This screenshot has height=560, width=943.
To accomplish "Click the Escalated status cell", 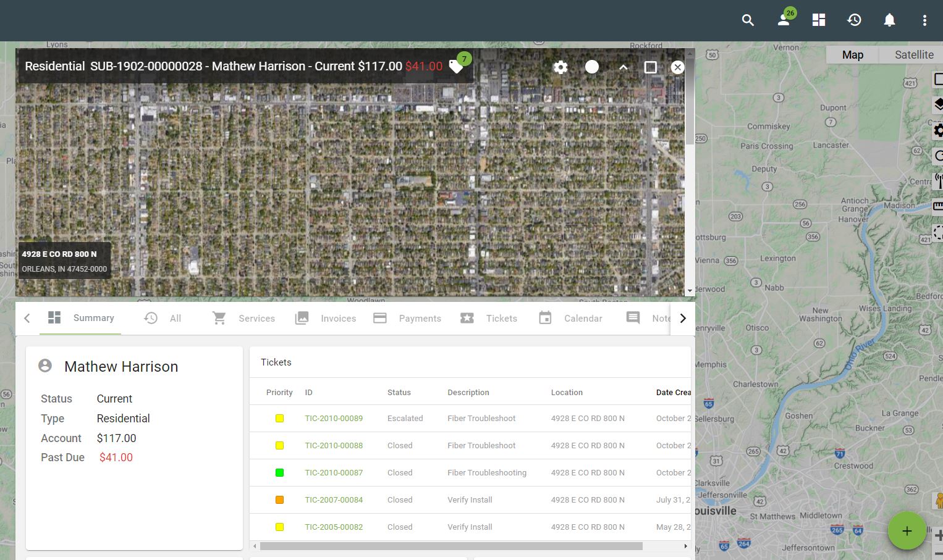I will [405, 419].
